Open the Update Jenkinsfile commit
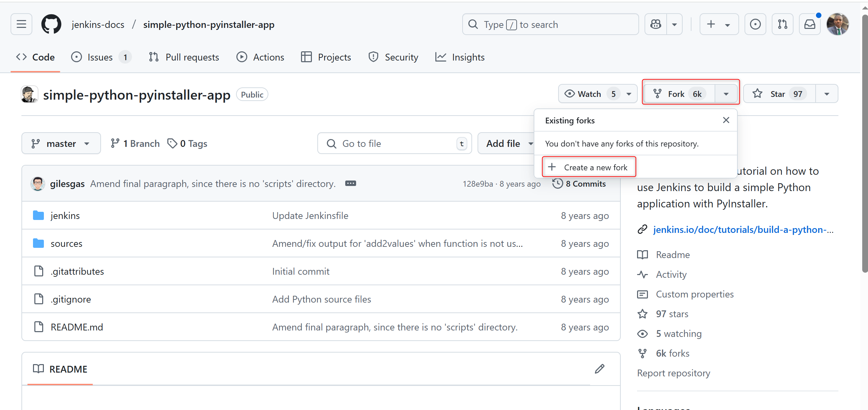Screen dimensions: 868x410 [x=310, y=216]
